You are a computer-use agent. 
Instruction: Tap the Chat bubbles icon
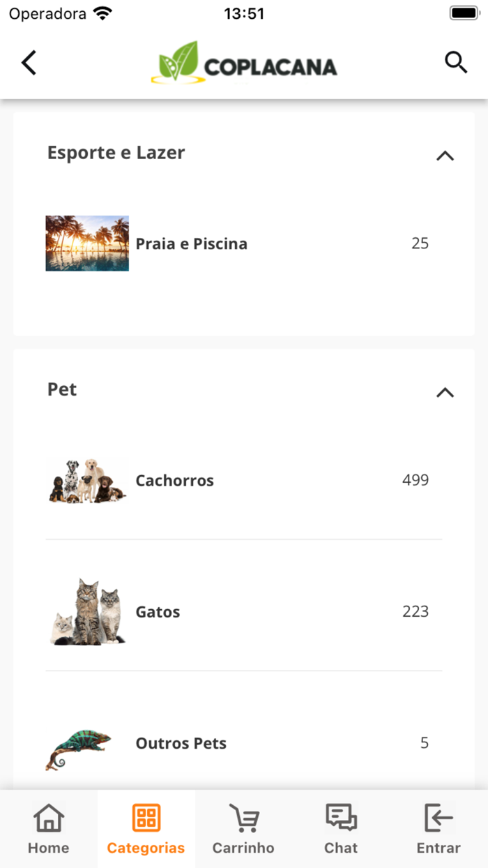pyautogui.click(x=341, y=818)
